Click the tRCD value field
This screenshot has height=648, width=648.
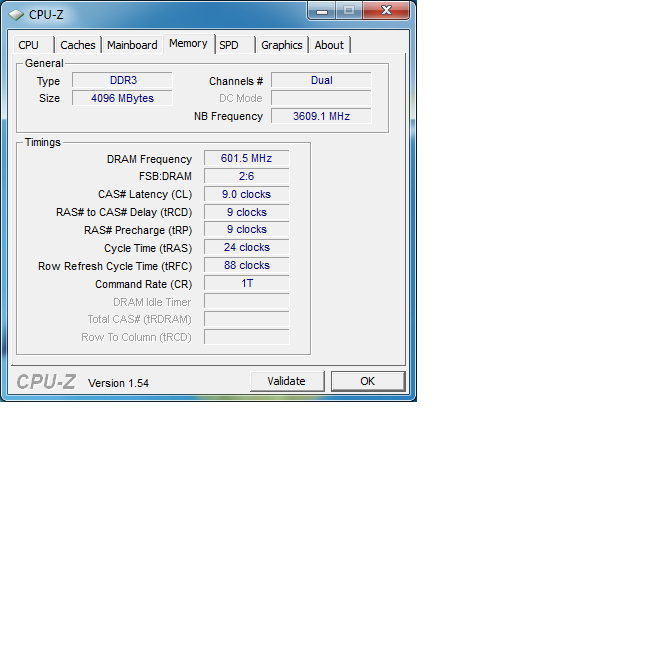pyautogui.click(x=247, y=212)
